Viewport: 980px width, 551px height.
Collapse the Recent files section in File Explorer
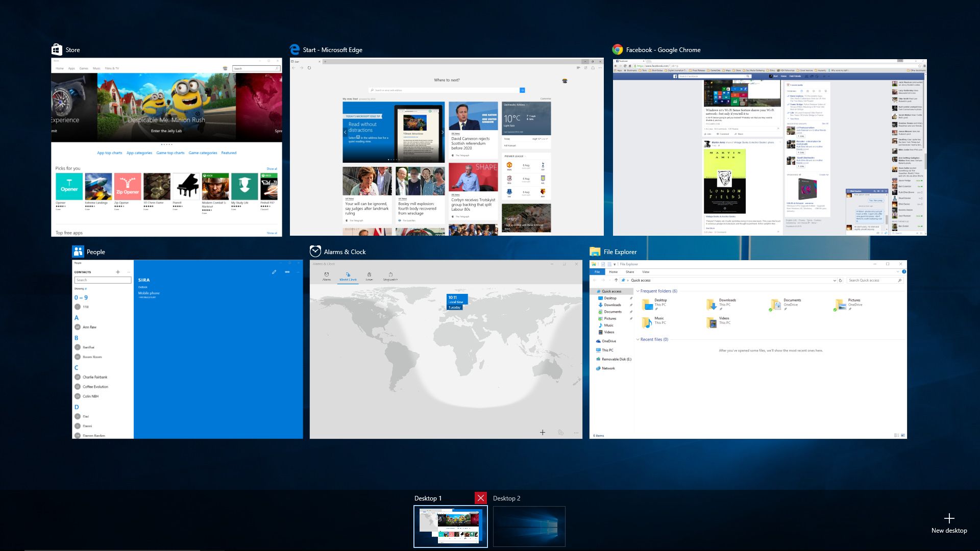[x=638, y=339]
